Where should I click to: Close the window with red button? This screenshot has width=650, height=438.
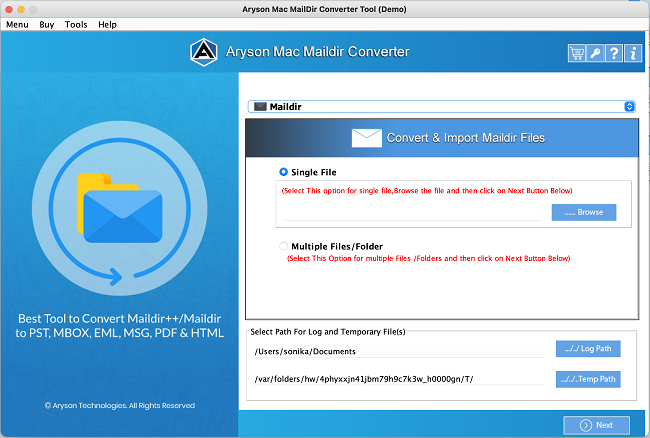pyautogui.click(x=9, y=9)
